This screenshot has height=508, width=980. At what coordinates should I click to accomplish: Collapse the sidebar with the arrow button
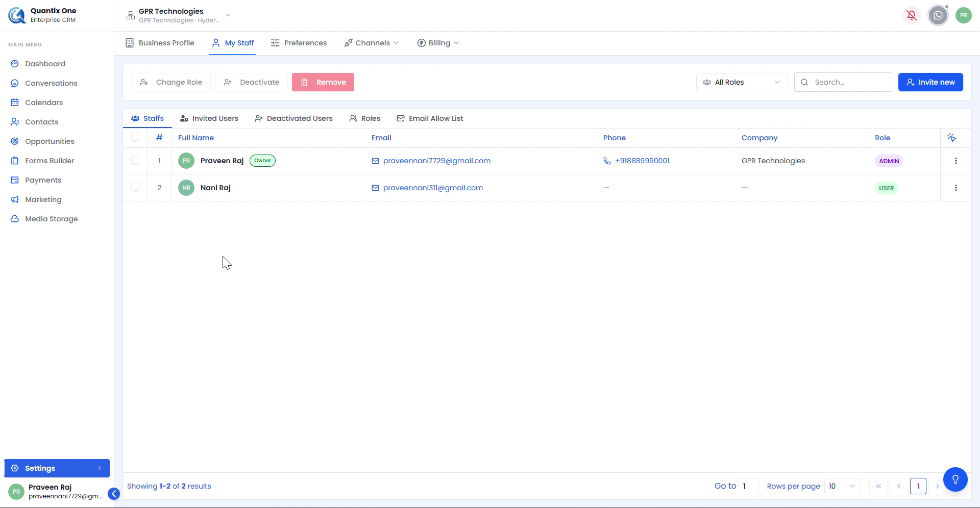click(x=114, y=493)
